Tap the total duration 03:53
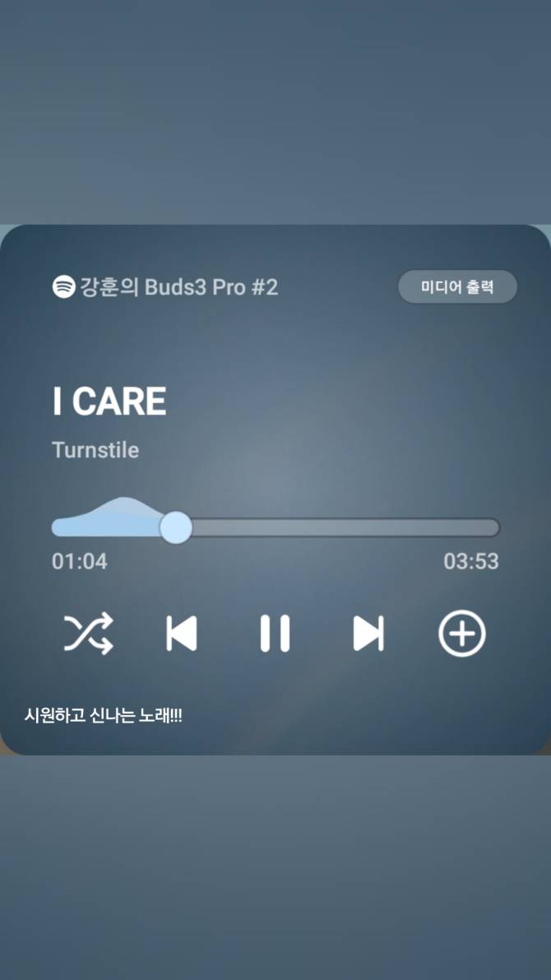Screen dimensions: 551x980 471,561
